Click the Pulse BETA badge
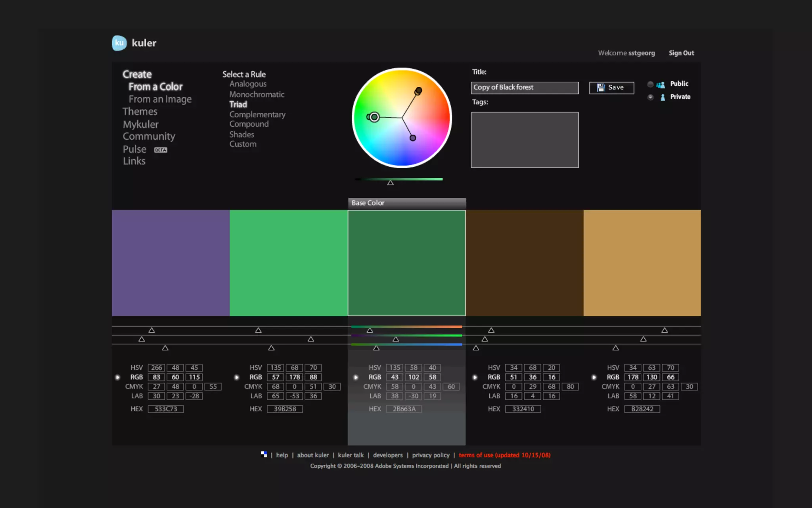 (161, 150)
